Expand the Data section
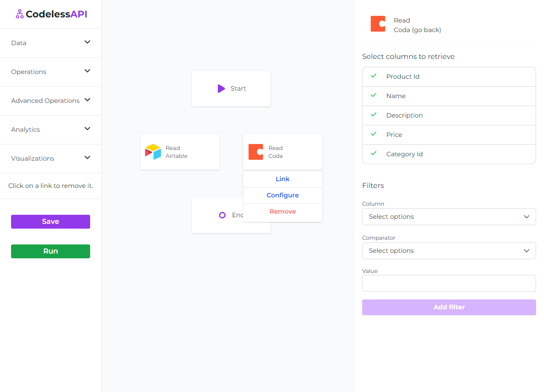 [x=51, y=43]
